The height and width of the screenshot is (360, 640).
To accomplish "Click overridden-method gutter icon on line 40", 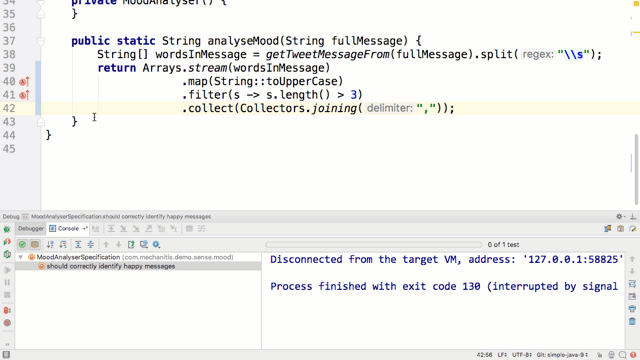I will click(x=24, y=82).
